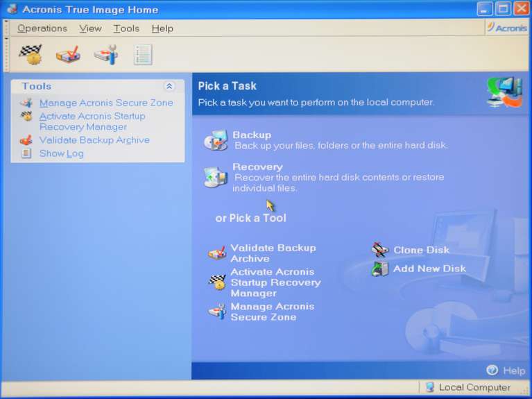
Task: Click Manage Acronis Secure Zone sidebar link
Action: tap(106, 103)
